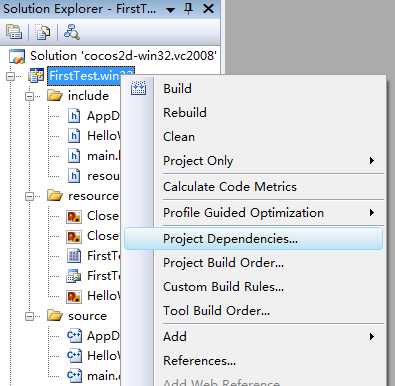Click the Properties toolbar icon in Solution Explorer
The image size is (395, 386).
14,32
